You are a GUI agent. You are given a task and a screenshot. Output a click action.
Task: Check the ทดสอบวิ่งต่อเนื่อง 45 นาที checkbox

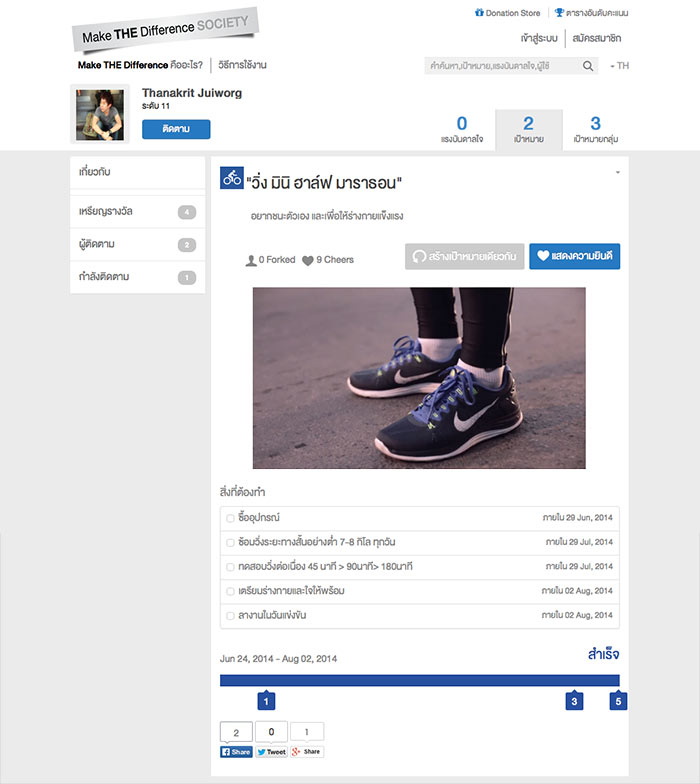point(230,567)
